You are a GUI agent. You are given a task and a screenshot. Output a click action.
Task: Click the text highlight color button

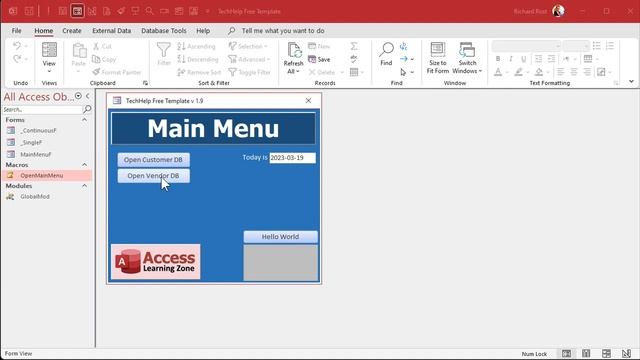coord(518,72)
